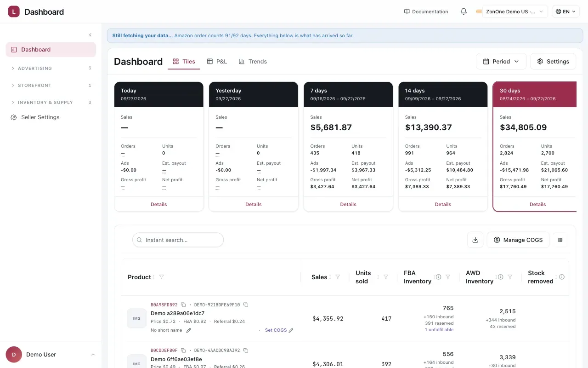Filter the Product column
Viewport: 588px width, 368px height.
tap(161, 277)
